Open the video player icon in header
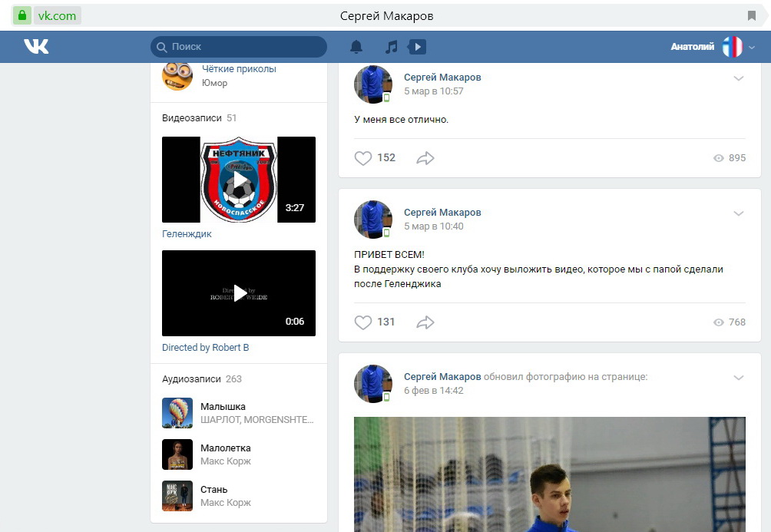771x532 pixels. 417,47
